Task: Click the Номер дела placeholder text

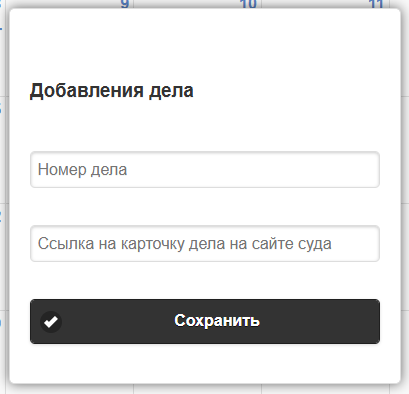Action: [82, 170]
